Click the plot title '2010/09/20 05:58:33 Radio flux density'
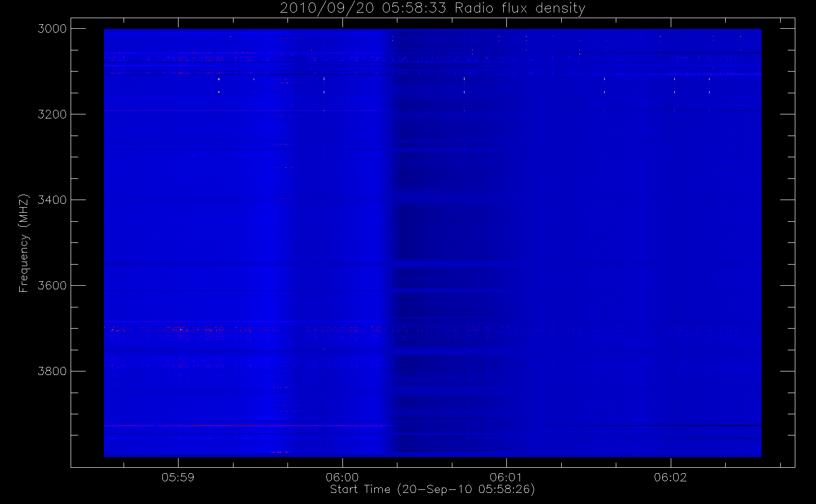816x504 pixels. pos(432,9)
